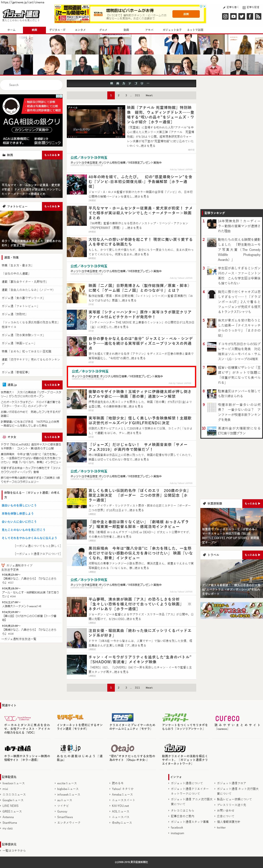Image resolution: width=263 pixels, height=868 pixels.
Task: Open the 衝撃のモザイク映像 悪の華 article headline
Action: click(140, 394)
